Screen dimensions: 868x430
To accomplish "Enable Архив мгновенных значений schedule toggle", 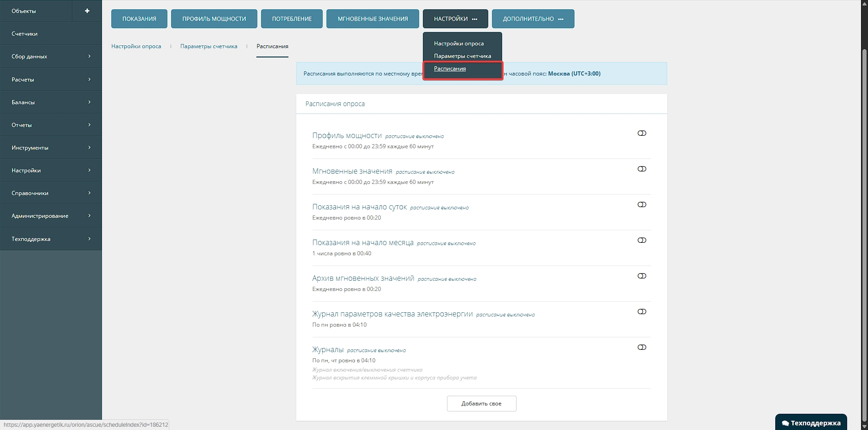I will pyautogui.click(x=642, y=276).
